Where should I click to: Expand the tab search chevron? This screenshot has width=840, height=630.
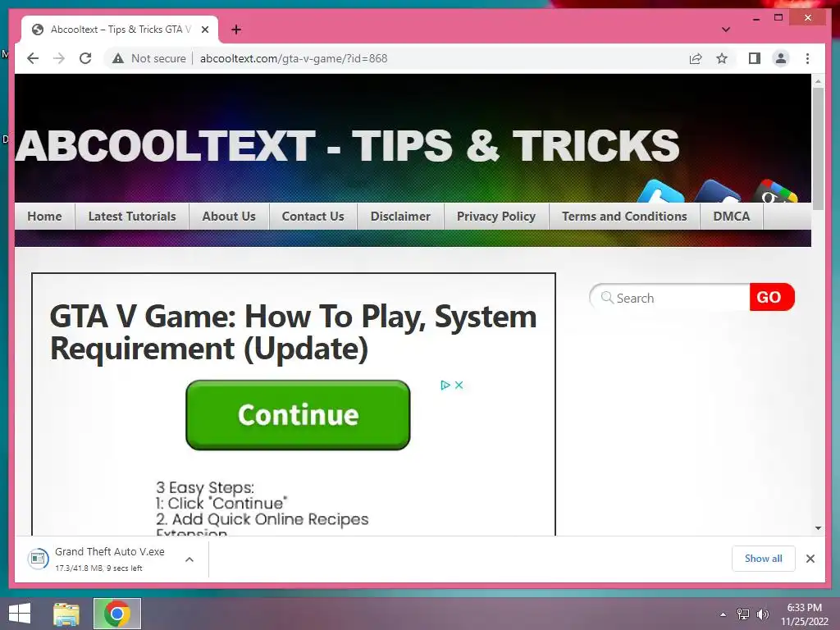[725, 30]
